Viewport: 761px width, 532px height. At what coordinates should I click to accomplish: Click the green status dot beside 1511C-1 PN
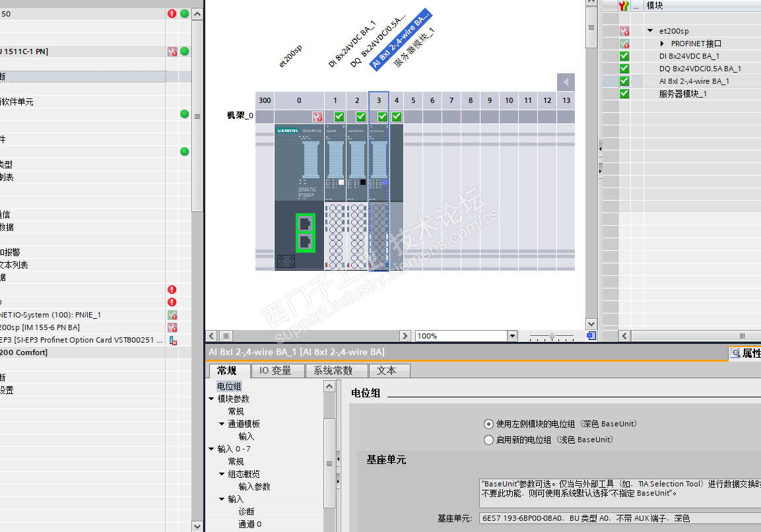(184, 51)
